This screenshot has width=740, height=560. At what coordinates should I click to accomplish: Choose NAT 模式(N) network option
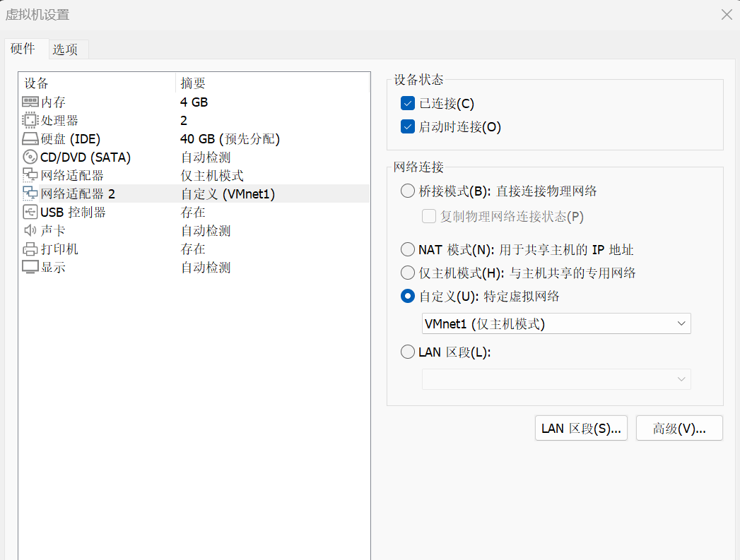point(407,249)
